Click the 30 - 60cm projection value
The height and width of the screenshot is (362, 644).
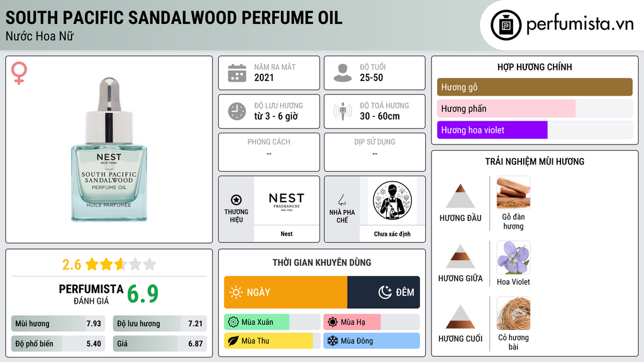[x=379, y=116]
